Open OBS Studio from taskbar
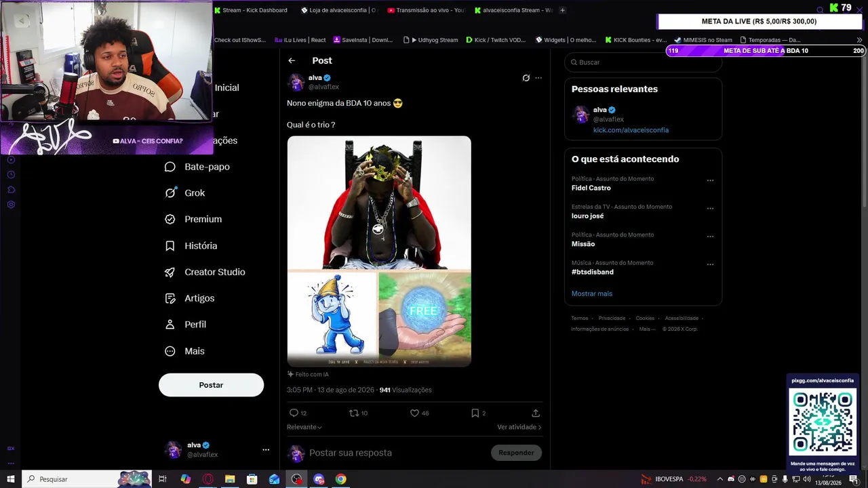 point(297,479)
